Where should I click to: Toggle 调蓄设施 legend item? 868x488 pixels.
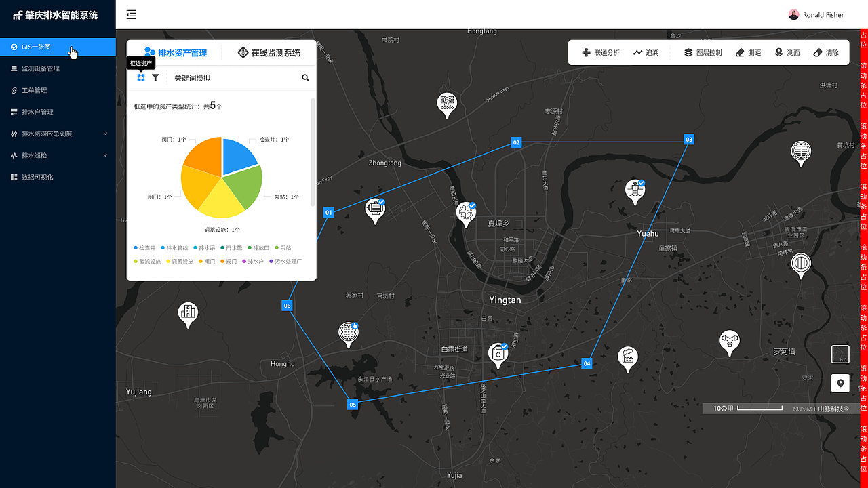(180, 261)
